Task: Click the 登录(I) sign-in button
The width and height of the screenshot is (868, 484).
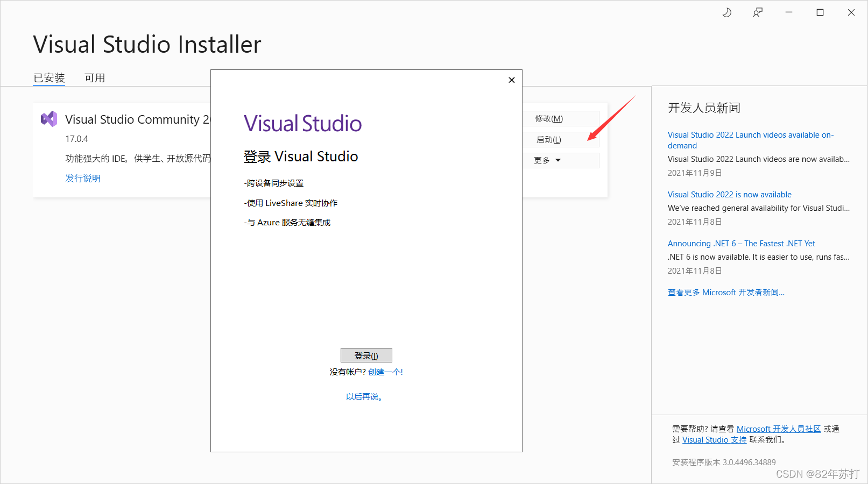Action: (366, 355)
